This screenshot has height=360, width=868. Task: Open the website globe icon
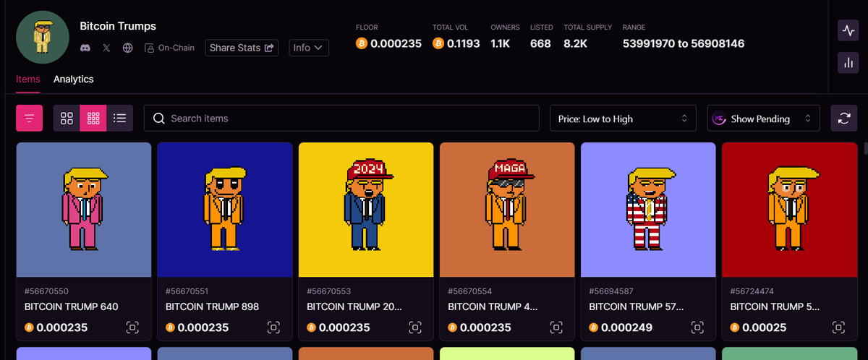tap(128, 48)
